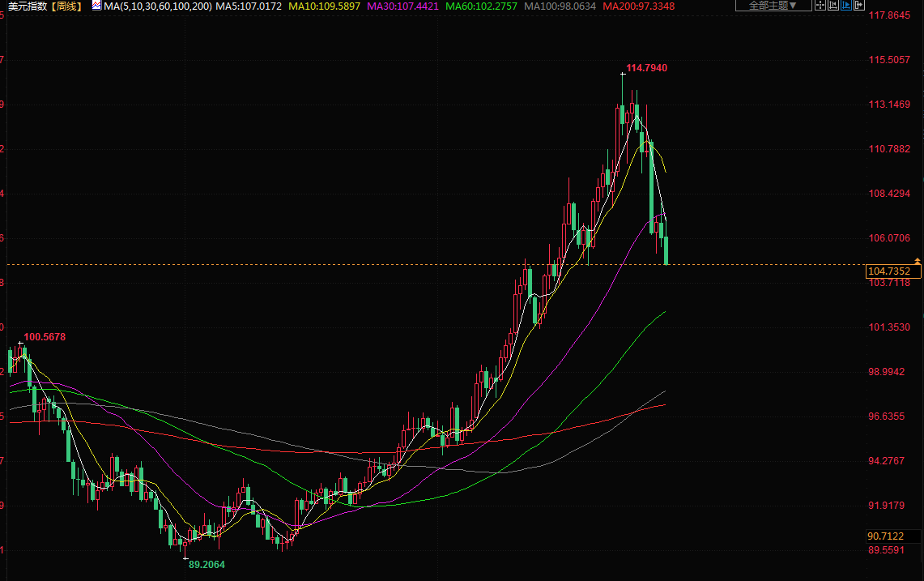Screen dimensions: 924x581
Task: Click the purple MA30 value label
Action: click(x=402, y=6)
